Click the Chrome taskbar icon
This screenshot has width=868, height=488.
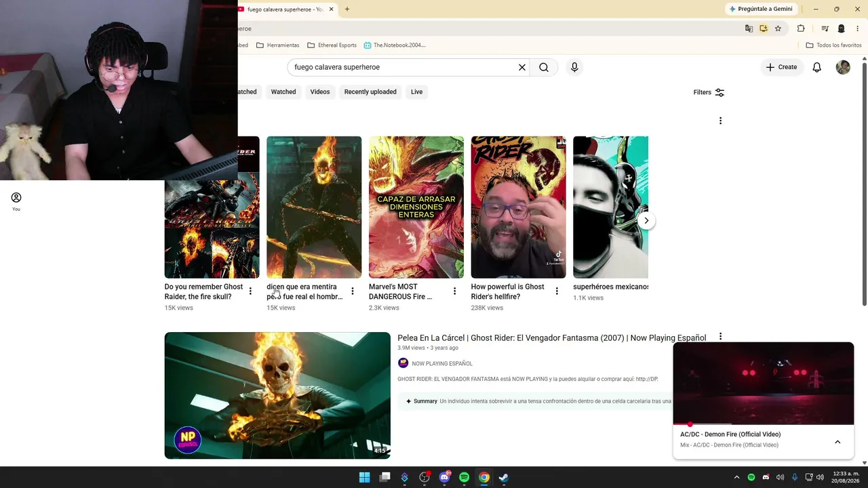[484, 477]
